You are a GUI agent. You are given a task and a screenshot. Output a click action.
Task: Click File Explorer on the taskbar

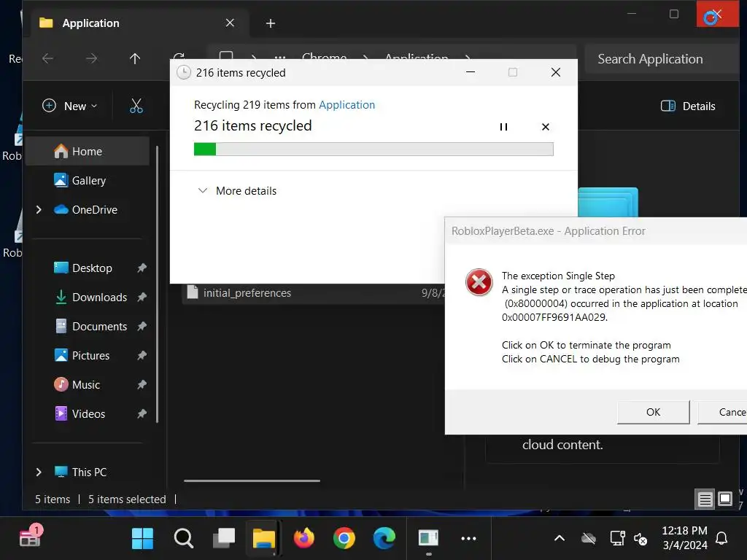pos(264,539)
